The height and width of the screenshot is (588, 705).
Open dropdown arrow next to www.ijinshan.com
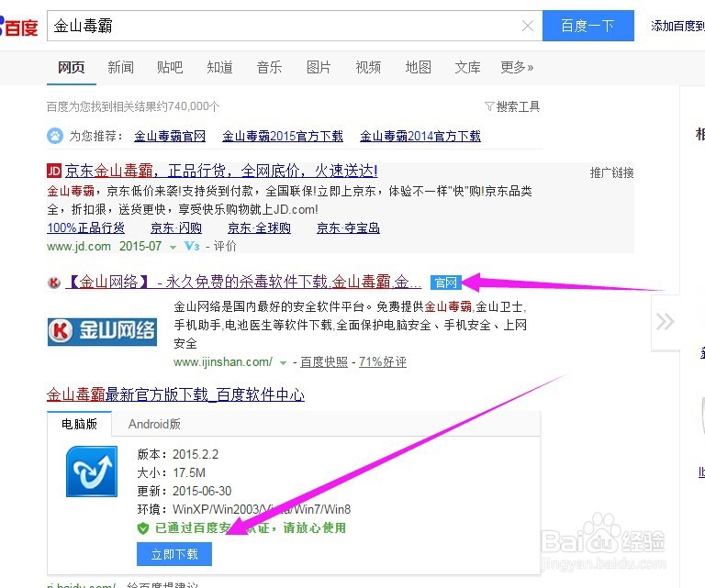284,363
